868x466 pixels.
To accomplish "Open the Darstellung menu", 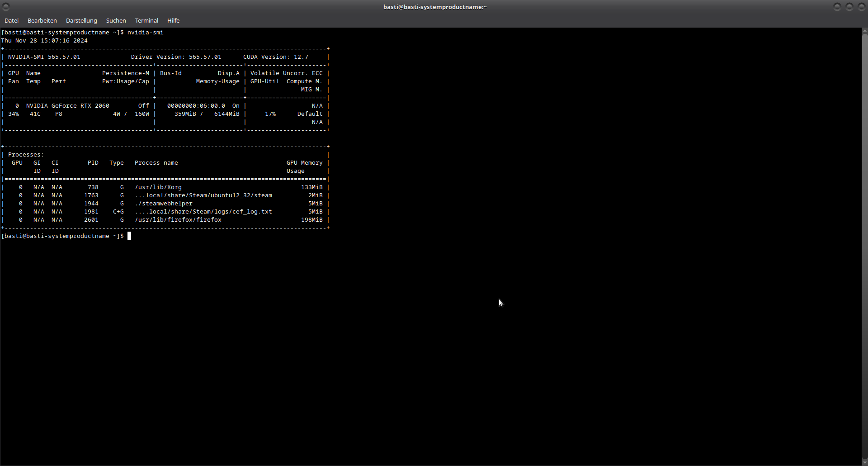I will [81, 21].
